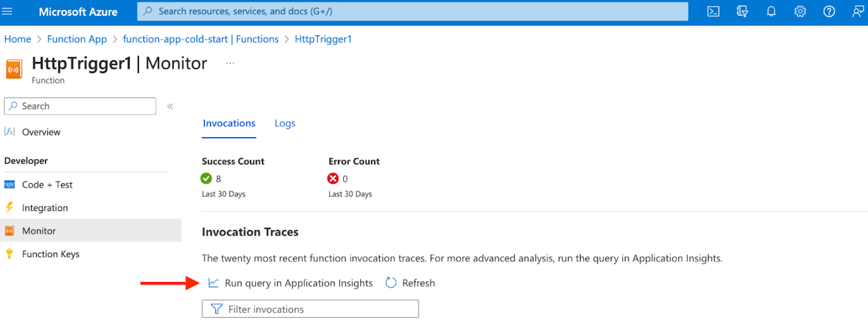868x328 pixels.
Task: Click the filter funnel icon
Action: 217,309
